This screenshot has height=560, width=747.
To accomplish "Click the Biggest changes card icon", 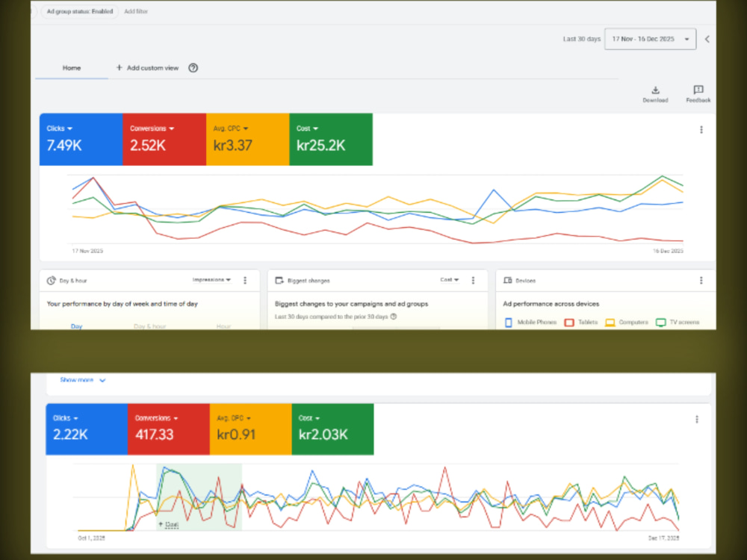I will click(x=279, y=281).
